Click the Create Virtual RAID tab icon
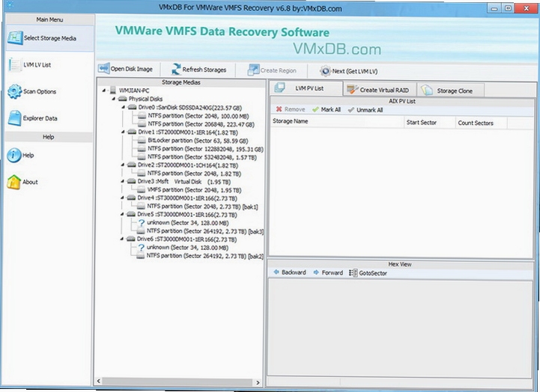 point(353,90)
